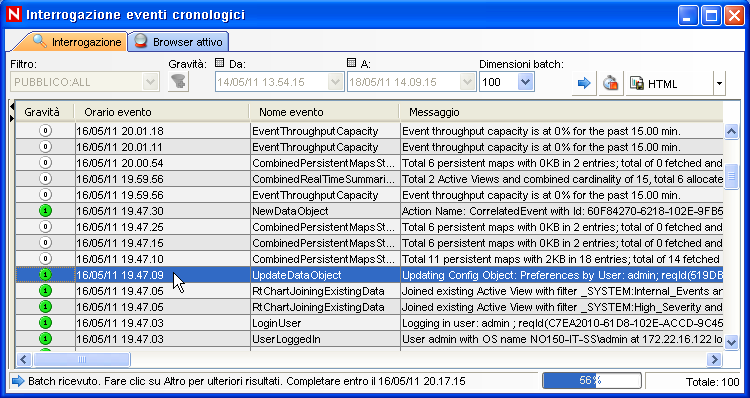Open the Gravità severity filter icon
Viewport: 750px width, 398px height.
[x=179, y=82]
